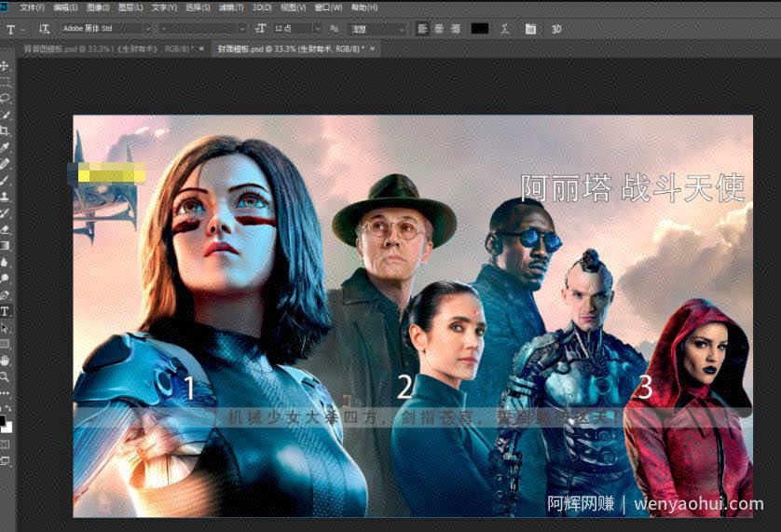Select the Eyedropper tool
781x532 pixels.
click(x=5, y=147)
